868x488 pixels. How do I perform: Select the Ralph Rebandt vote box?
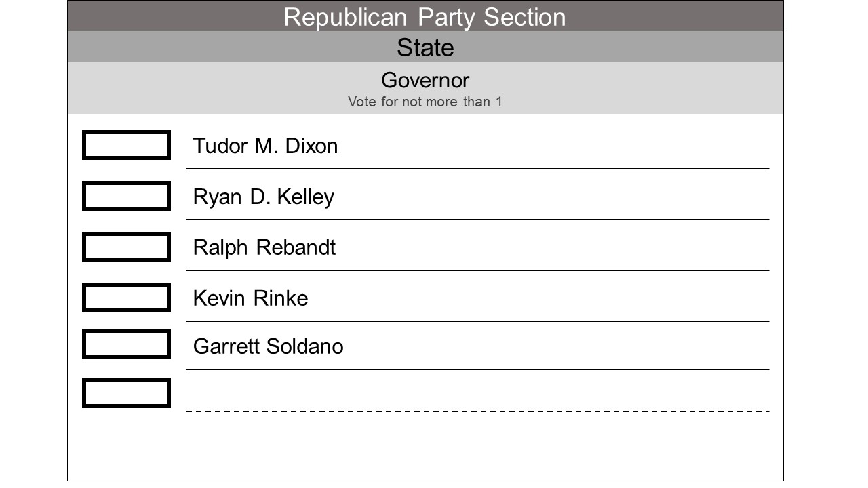126,247
